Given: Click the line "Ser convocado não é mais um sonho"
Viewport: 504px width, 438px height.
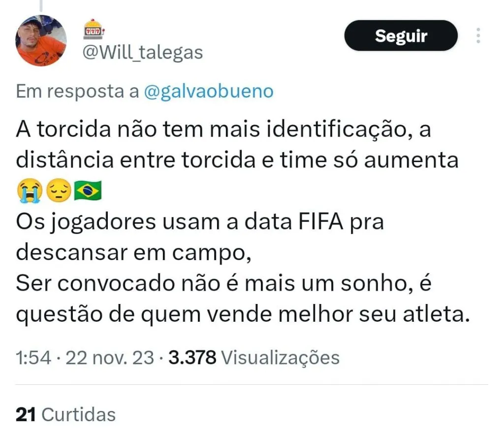Looking at the screenshot, I should click(x=215, y=283).
